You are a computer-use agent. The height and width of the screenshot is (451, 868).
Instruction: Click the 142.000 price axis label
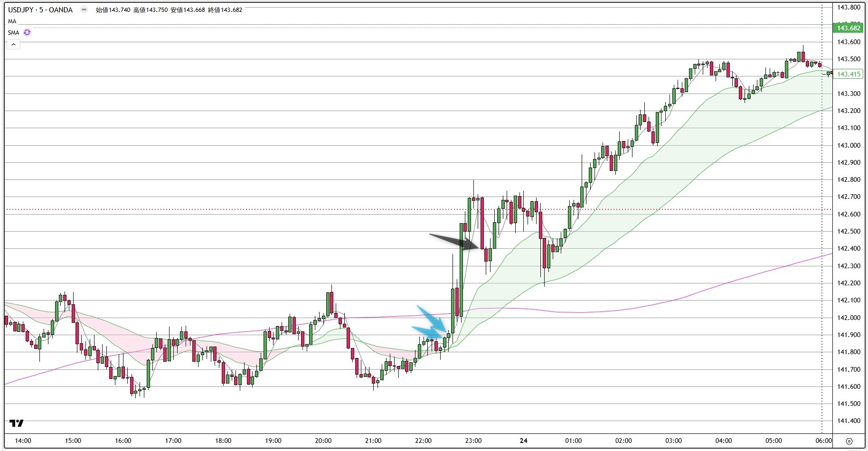[x=849, y=318]
